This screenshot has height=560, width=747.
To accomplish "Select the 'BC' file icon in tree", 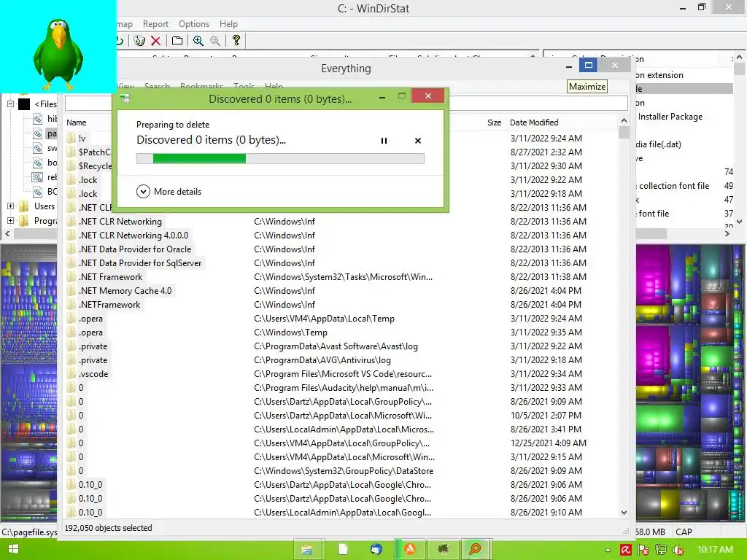I will (x=38, y=192).
